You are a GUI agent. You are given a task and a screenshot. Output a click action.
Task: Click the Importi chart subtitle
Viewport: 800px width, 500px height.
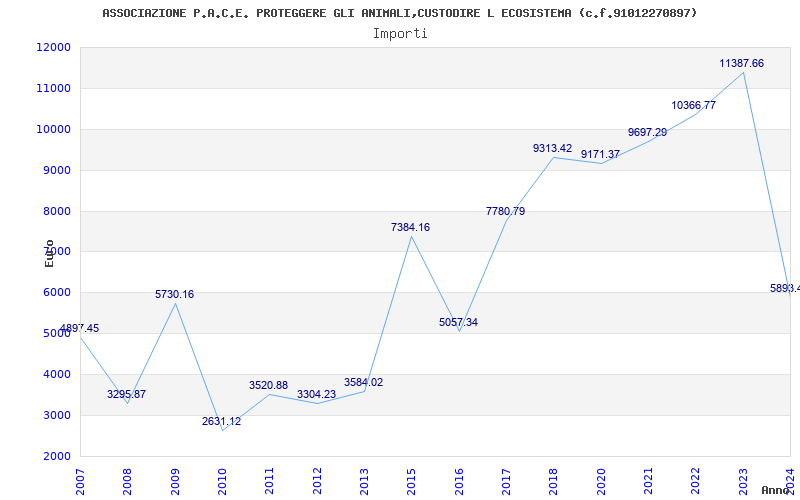[x=400, y=34]
